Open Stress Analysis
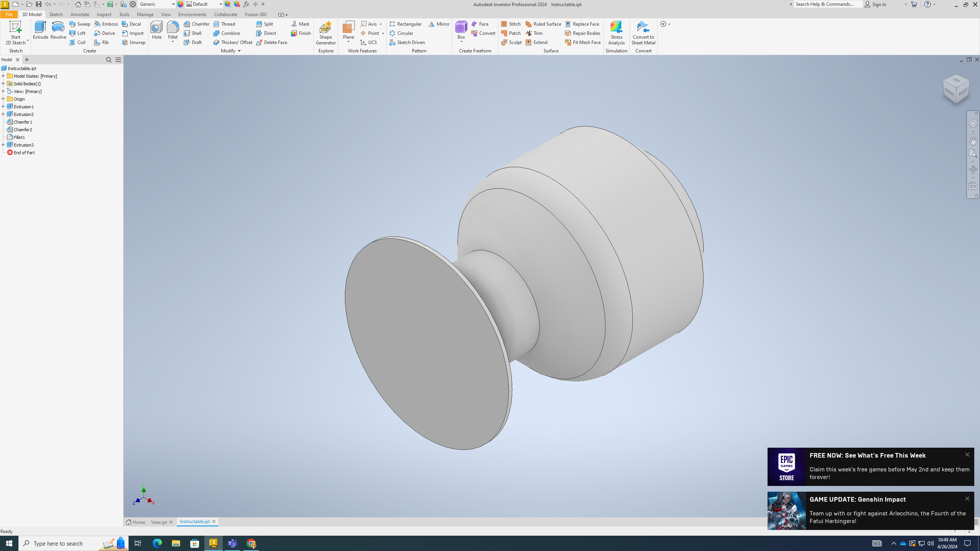Viewport: 980px width, 551px height. point(616,33)
